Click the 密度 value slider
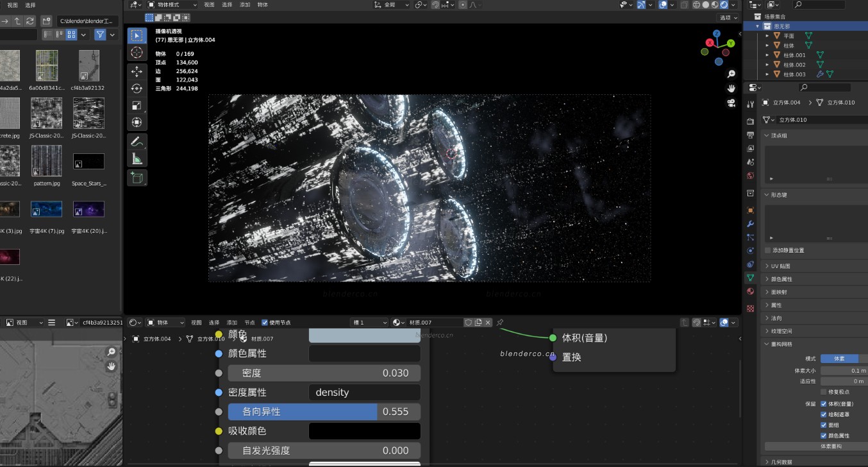The image size is (868, 467). (x=324, y=373)
